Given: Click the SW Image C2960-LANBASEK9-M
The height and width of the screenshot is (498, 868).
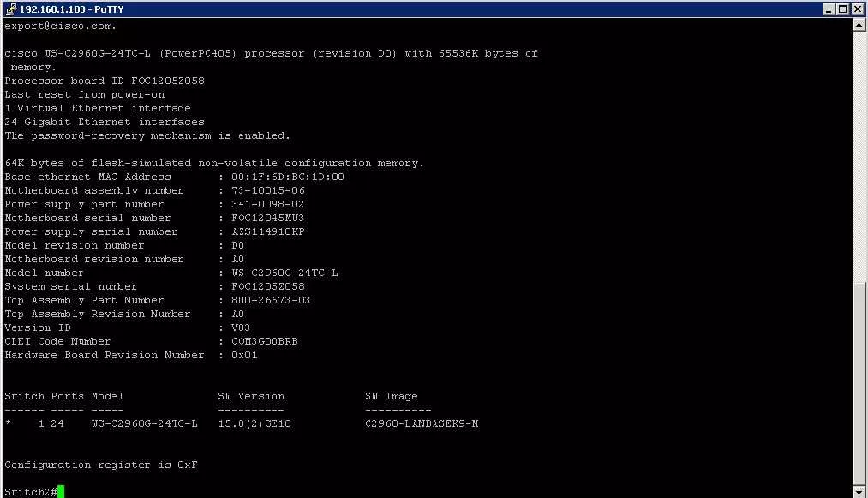Looking at the screenshot, I should point(422,423).
